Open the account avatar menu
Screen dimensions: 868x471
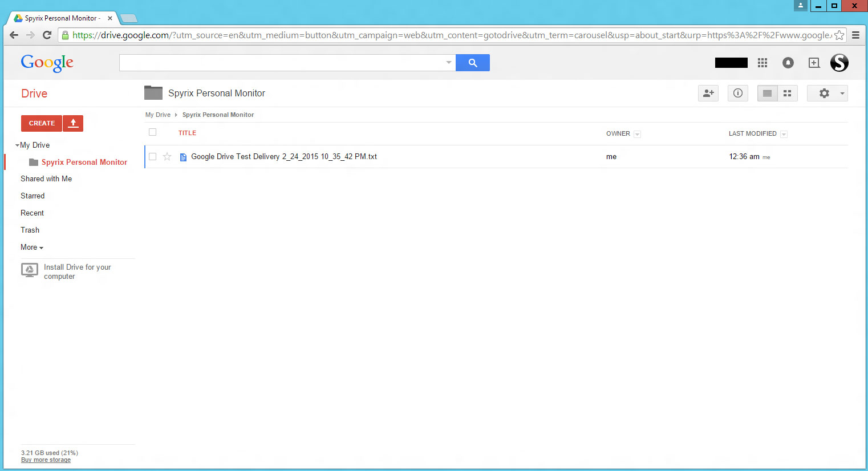[x=839, y=63]
